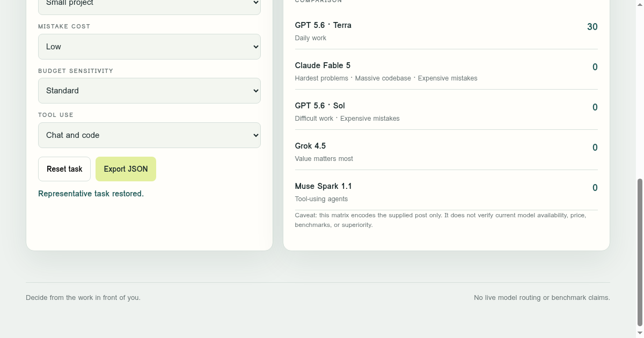Click the footer text Decide from the work
644x338 pixels.
click(83, 297)
